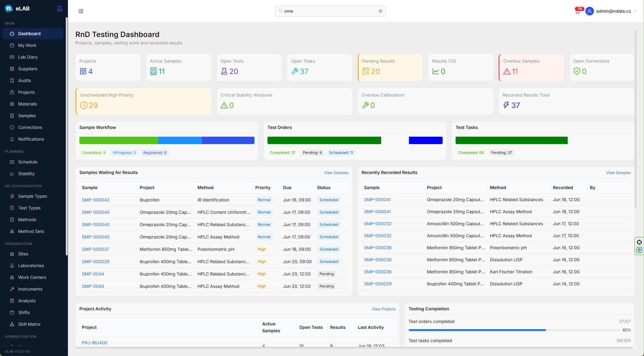Click the Shifts calendar icon
This screenshot has width=644, height=356.
click(x=12, y=313)
